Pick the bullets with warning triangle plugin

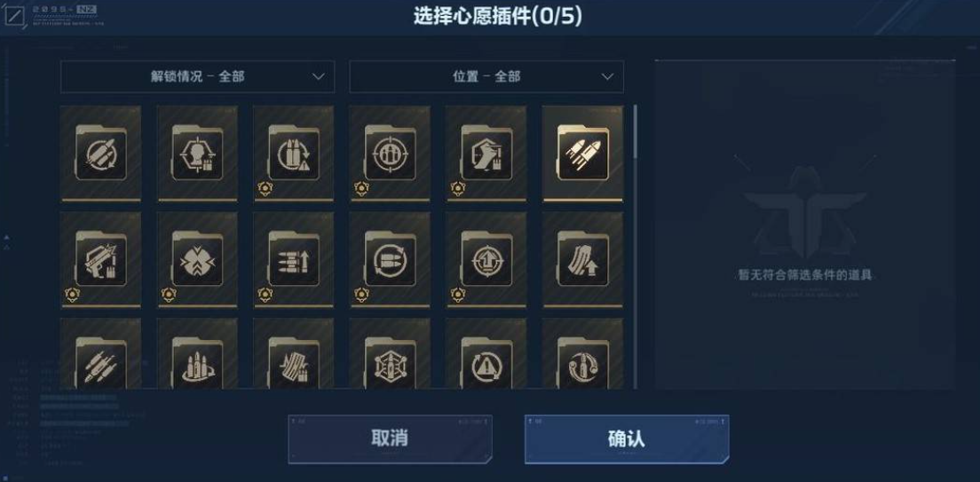(293, 154)
